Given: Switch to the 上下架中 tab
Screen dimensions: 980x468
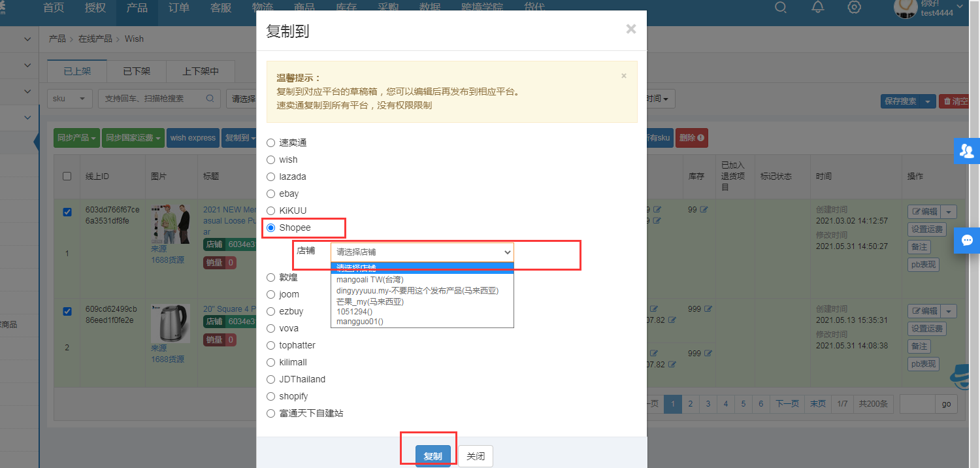Looking at the screenshot, I should [201, 71].
